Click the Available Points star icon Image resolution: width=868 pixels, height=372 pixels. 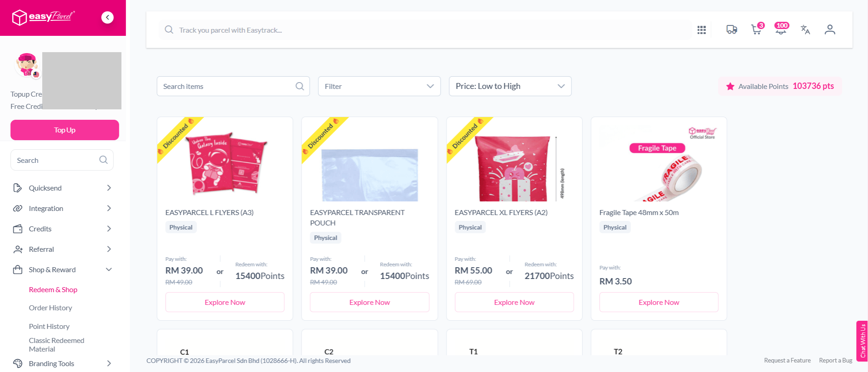[730, 86]
